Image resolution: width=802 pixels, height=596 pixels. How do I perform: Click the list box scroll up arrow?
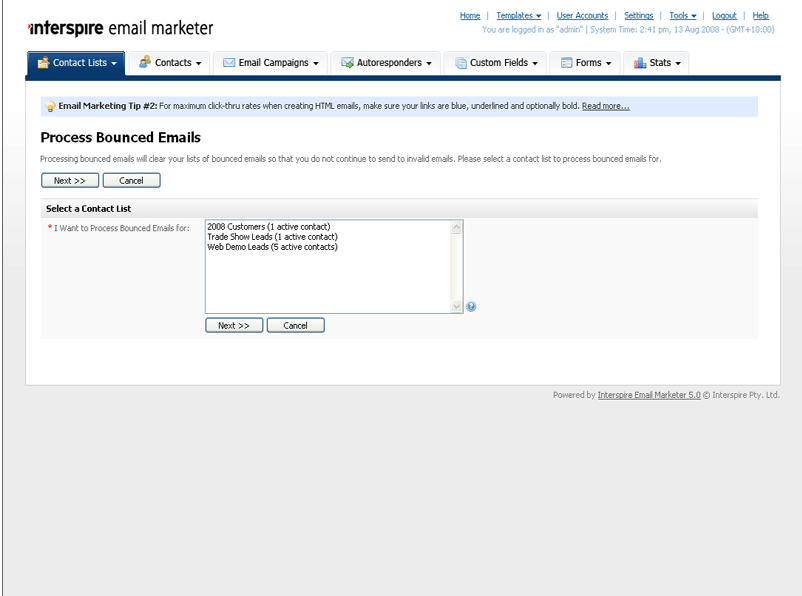point(456,227)
